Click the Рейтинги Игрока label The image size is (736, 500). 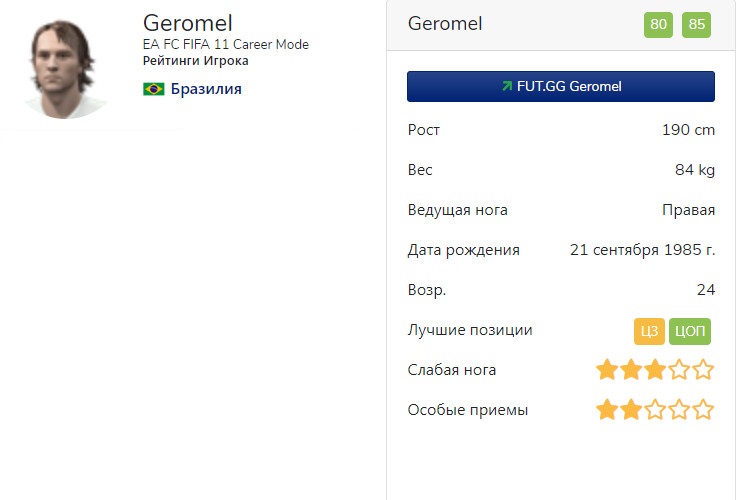196,61
